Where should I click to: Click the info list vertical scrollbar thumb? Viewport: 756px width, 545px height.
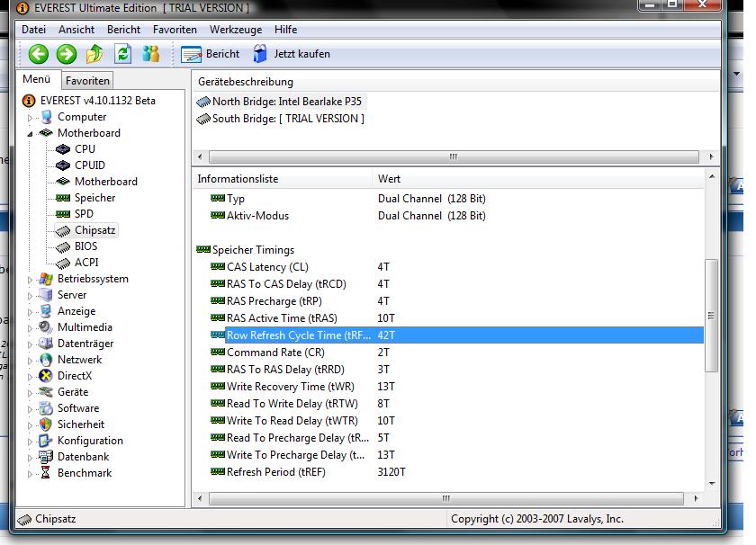pos(711,316)
